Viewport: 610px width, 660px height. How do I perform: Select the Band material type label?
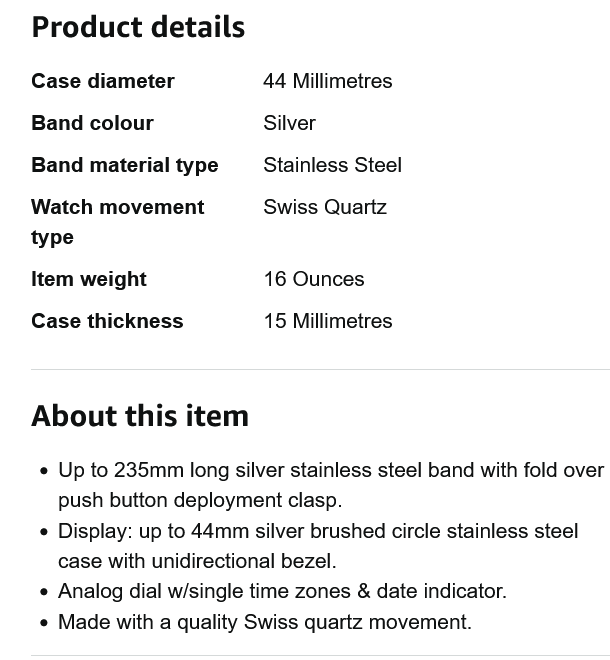click(x=124, y=165)
